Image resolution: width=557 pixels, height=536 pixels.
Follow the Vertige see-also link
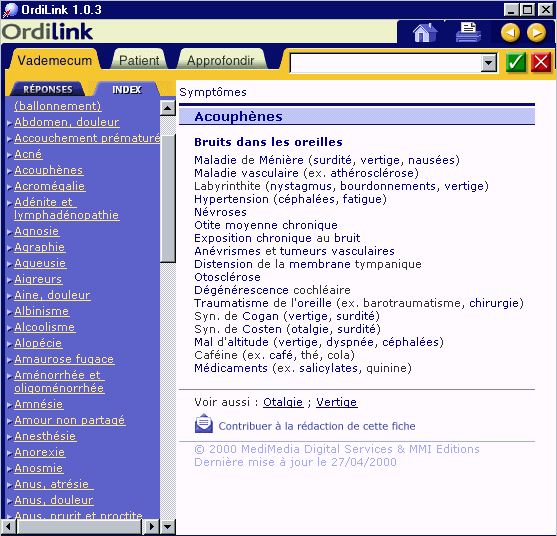click(337, 402)
